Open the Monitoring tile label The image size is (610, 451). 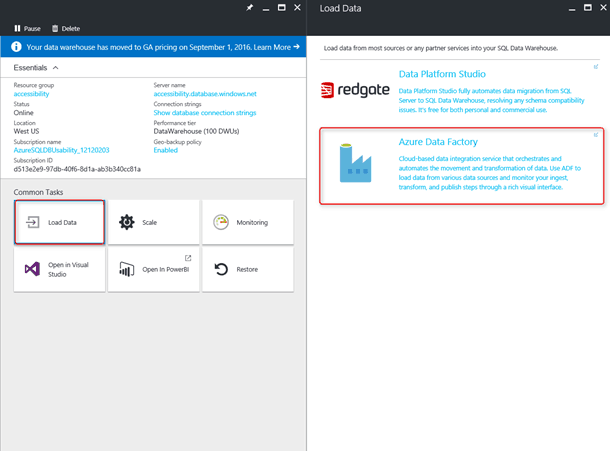pos(252,223)
